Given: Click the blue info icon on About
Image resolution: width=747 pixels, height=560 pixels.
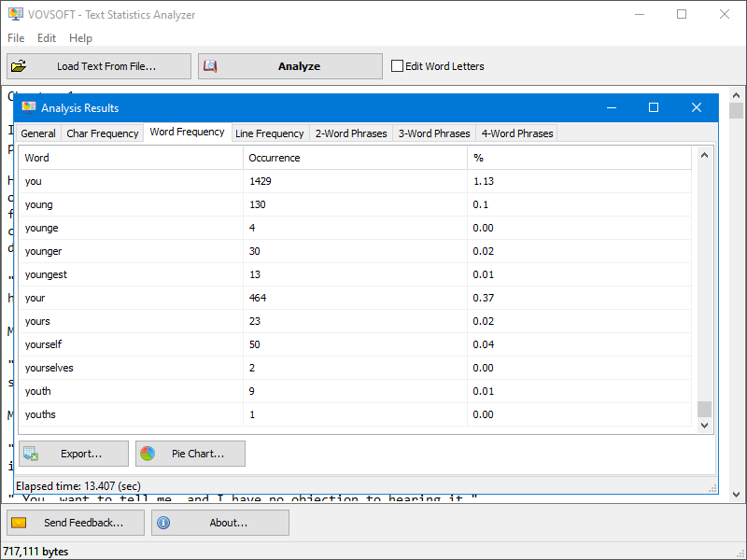Looking at the screenshot, I should pyautogui.click(x=163, y=523).
